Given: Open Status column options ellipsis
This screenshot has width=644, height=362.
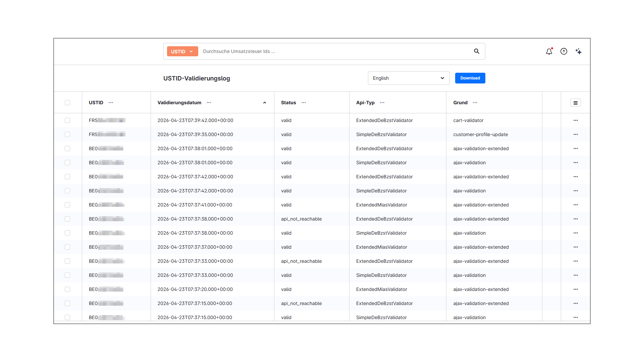Looking at the screenshot, I should 304,103.
